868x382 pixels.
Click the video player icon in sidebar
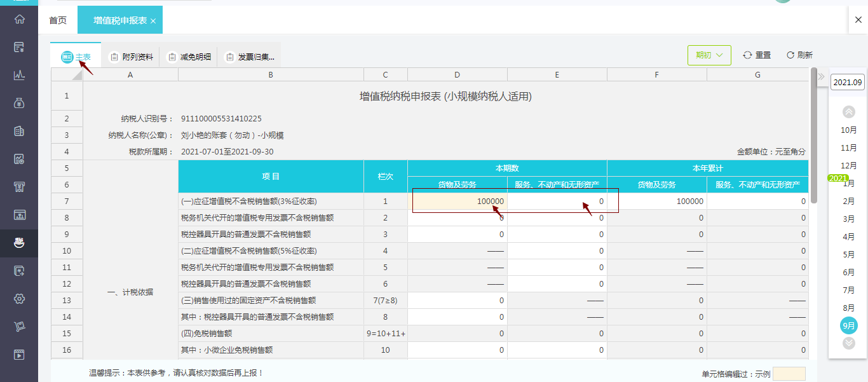(x=19, y=355)
